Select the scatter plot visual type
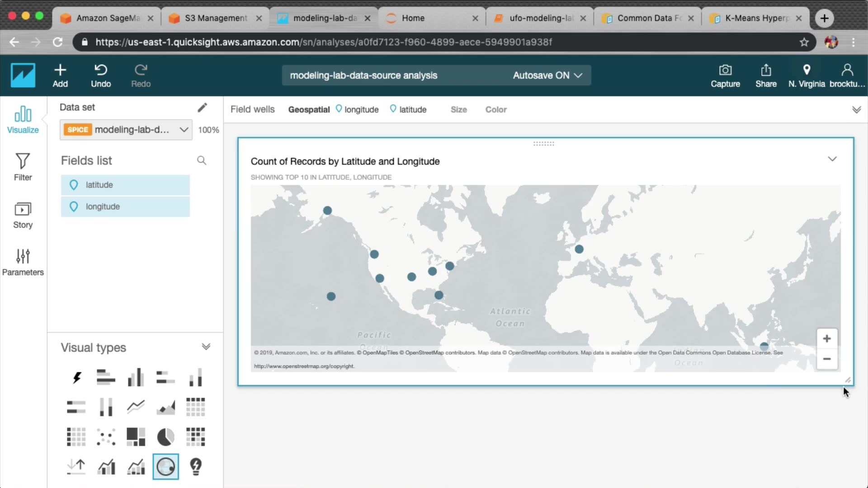The width and height of the screenshot is (868, 488). (106, 437)
